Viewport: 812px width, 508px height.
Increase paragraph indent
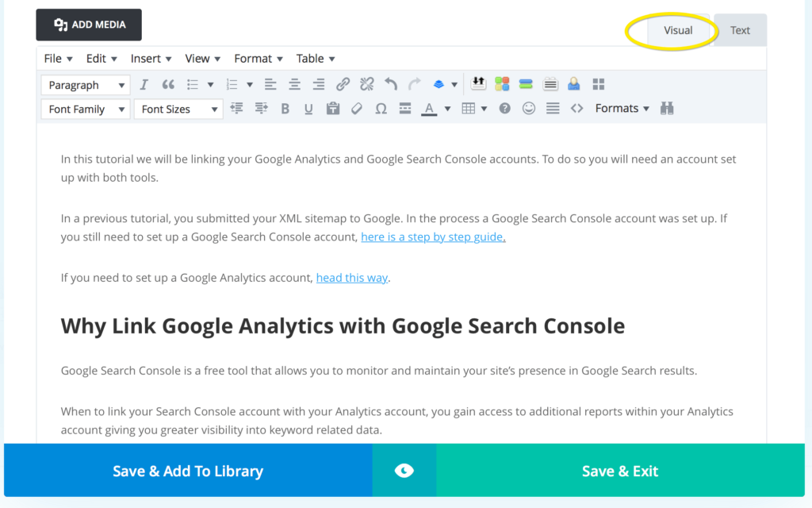(262, 108)
